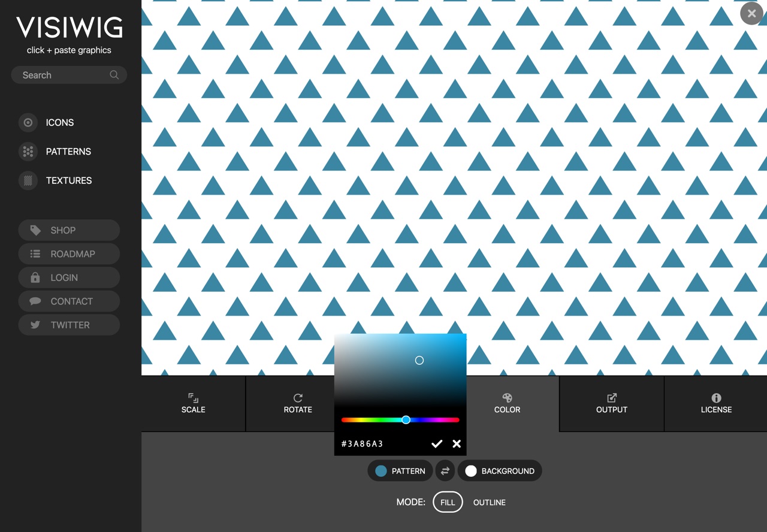
Task: Cancel color picker with X icon
Action: coord(457,444)
